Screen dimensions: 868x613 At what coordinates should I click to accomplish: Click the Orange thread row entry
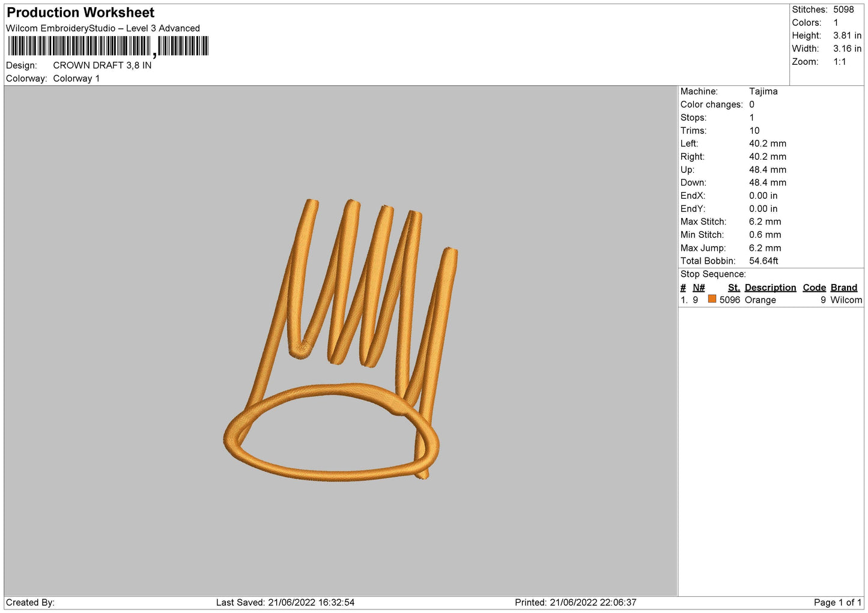(771, 300)
